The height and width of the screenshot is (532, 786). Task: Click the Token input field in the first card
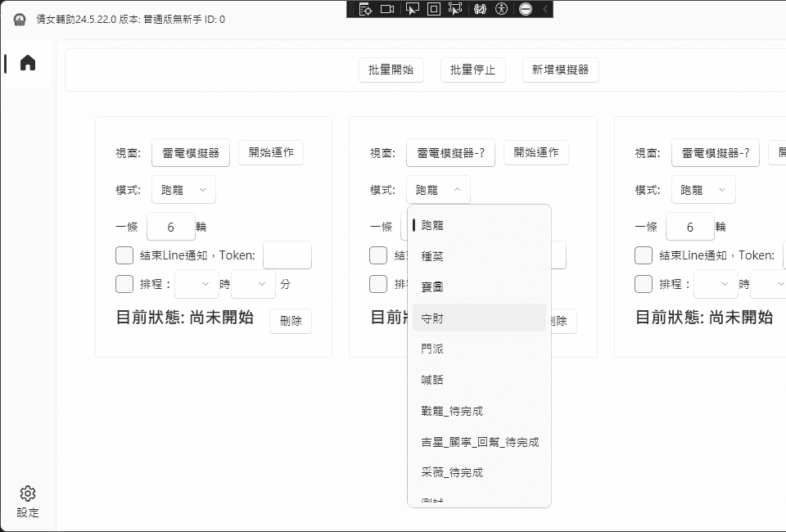coord(287,255)
